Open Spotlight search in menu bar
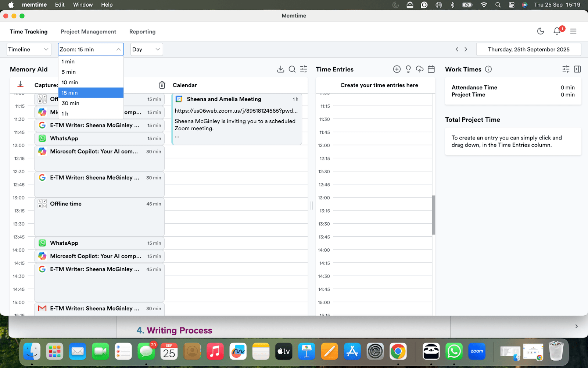Image resolution: width=588 pixels, height=368 pixels. pyautogui.click(x=498, y=5)
